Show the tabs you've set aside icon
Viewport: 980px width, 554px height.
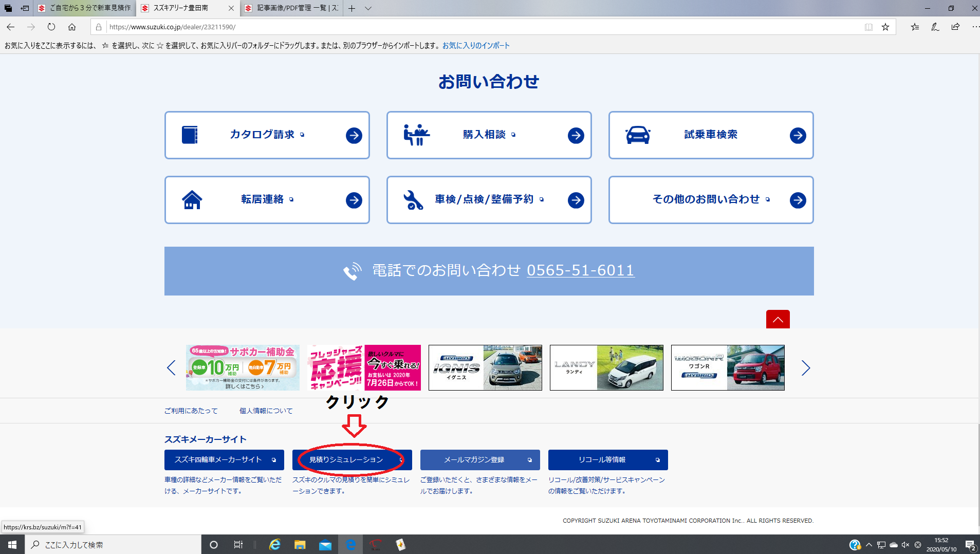pyautogui.click(x=8, y=8)
